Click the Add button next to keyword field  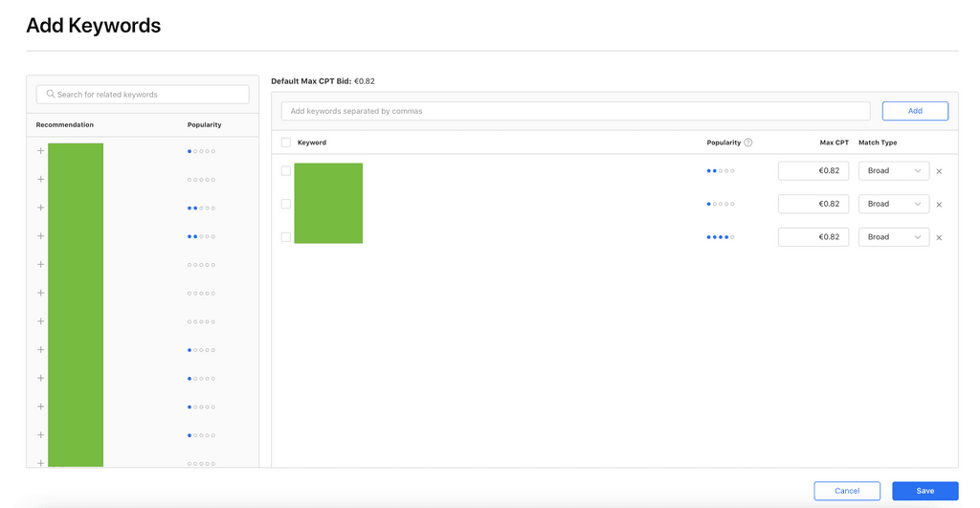click(x=915, y=111)
